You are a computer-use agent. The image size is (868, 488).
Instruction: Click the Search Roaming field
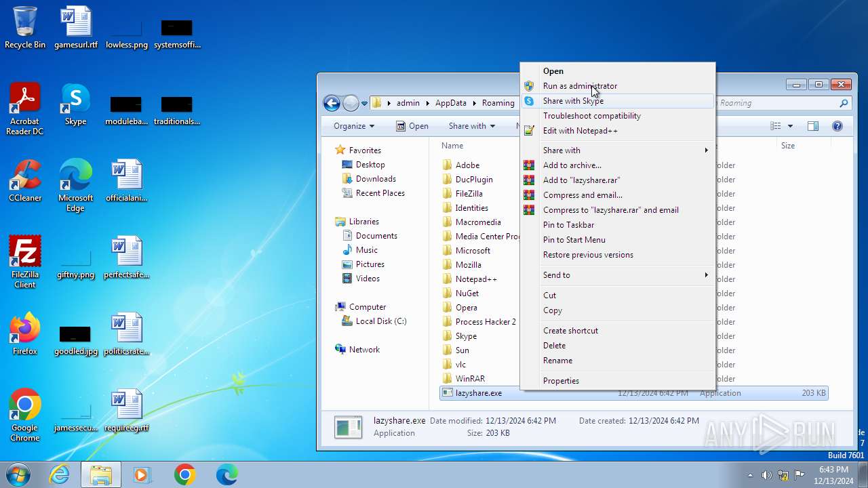[776, 103]
